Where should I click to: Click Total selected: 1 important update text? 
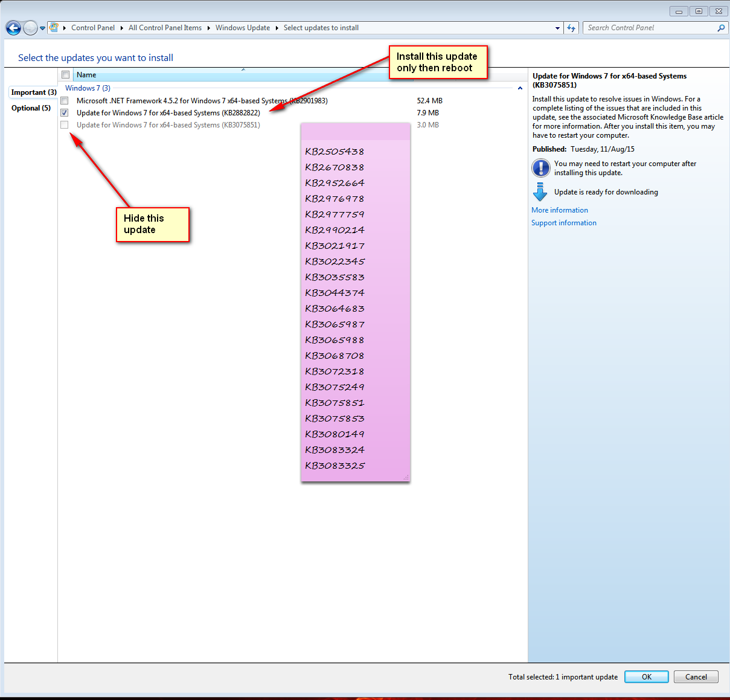click(563, 677)
